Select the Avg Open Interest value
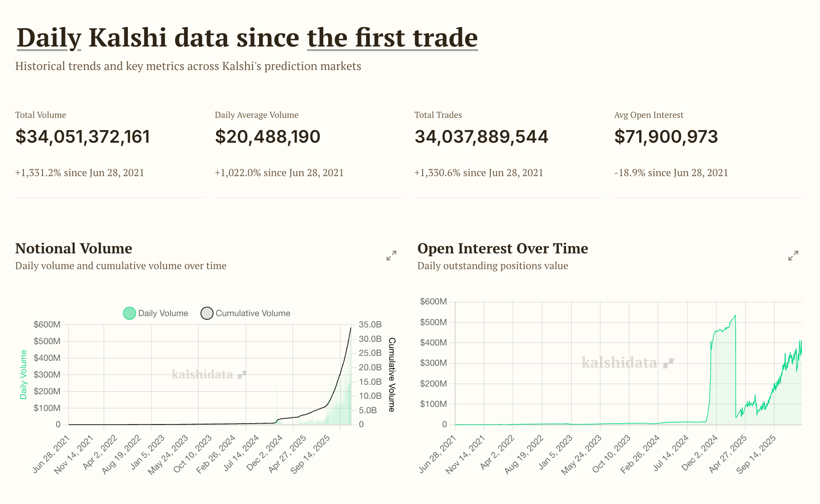Image resolution: width=820 pixels, height=504 pixels. click(665, 137)
